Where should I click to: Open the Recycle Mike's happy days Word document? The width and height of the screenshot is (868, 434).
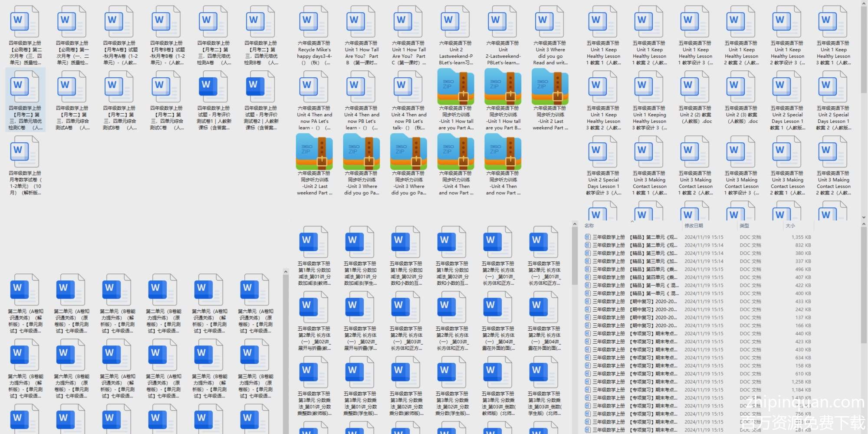click(314, 23)
